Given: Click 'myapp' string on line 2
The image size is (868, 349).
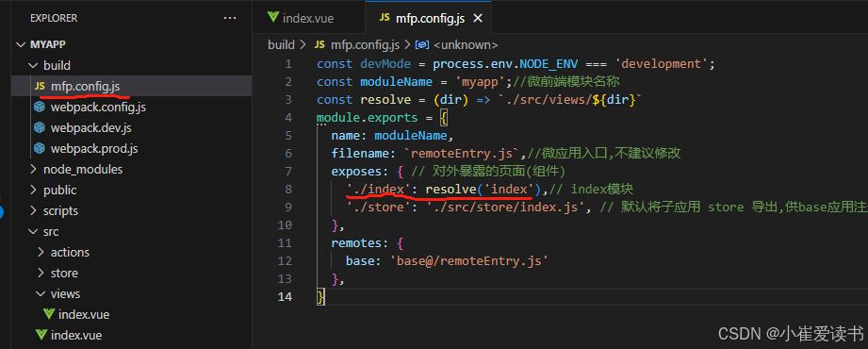Looking at the screenshot, I should 481,81.
